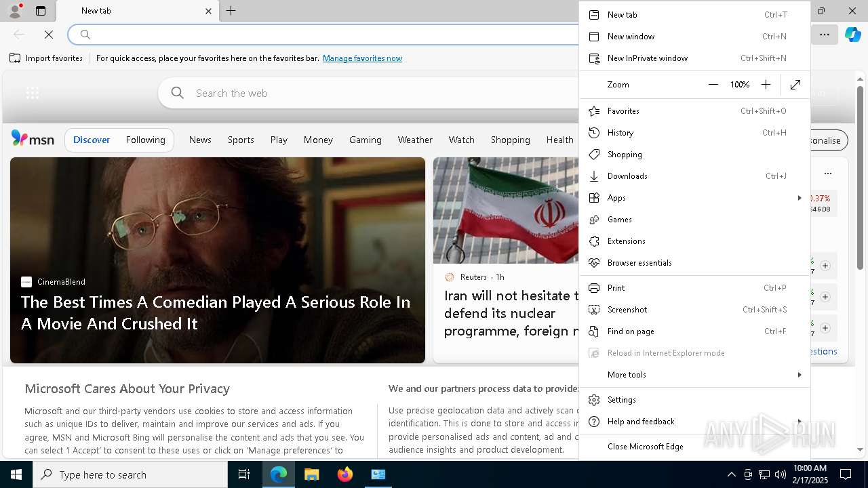This screenshot has height=488, width=868.
Task: Open the MSN apps grid icon
Action: tap(33, 93)
